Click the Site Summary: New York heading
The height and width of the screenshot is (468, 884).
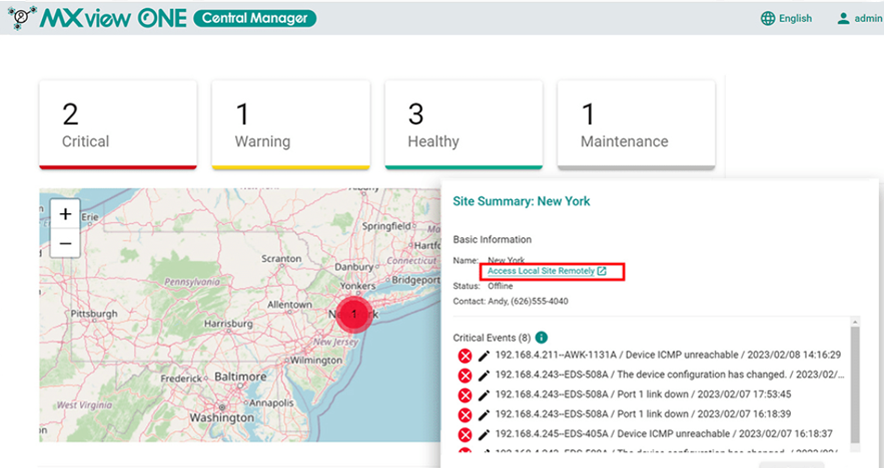coord(521,201)
